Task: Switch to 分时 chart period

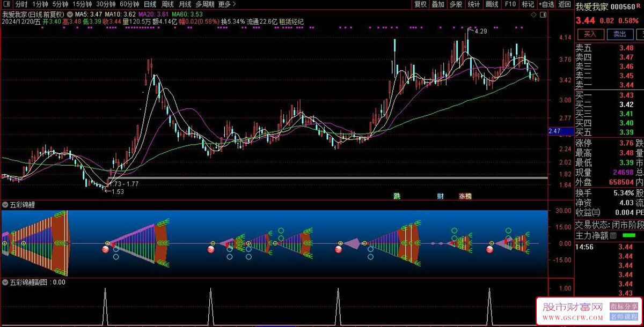Action: (21, 4)
